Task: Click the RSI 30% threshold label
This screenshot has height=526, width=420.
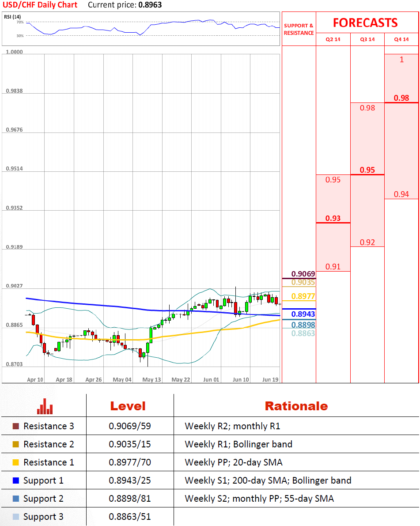Action: 20,36
